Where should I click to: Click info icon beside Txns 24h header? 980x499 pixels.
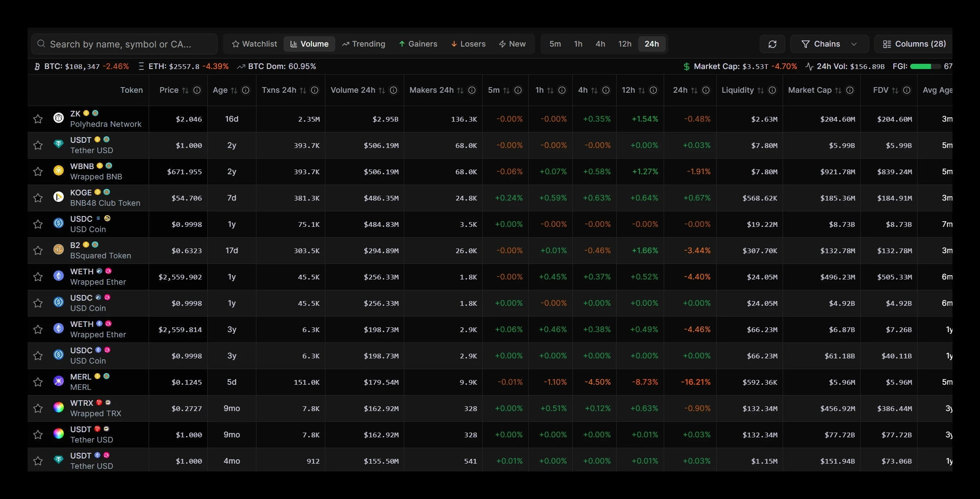coord(315,90)
